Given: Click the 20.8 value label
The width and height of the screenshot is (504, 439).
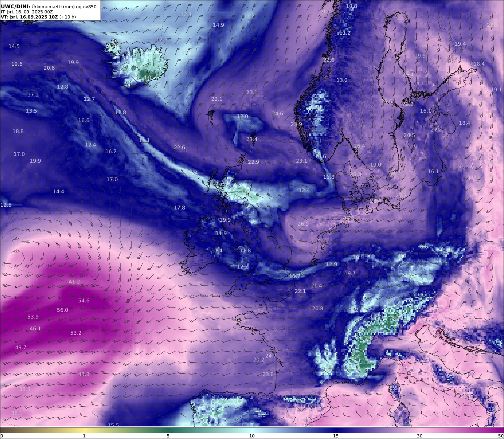Looking at the screenshot, I should pyautogui.click(x=318, y=308).
